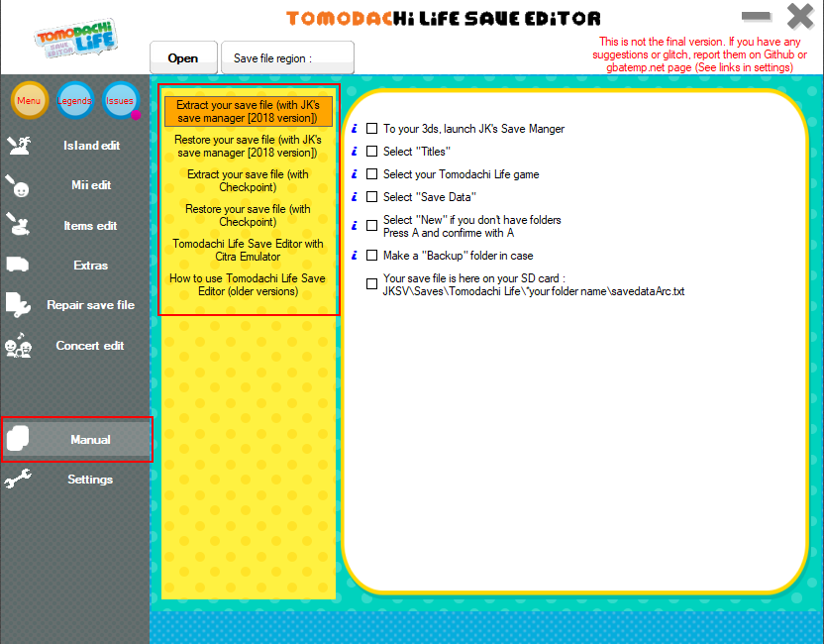
Task: Check the save file SD card location step
Action: pyautogui.click(x=371, y=284)
